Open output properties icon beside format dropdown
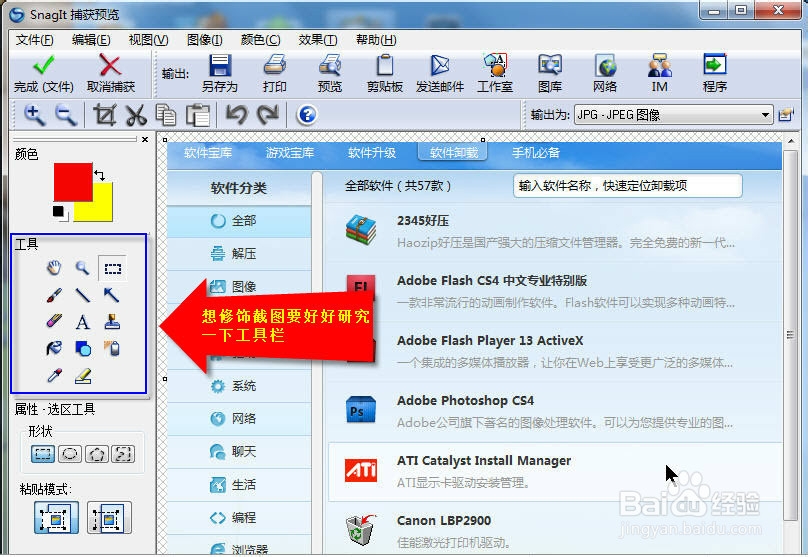Viewport: 808px width, 557px height. [x=786, y=114]
